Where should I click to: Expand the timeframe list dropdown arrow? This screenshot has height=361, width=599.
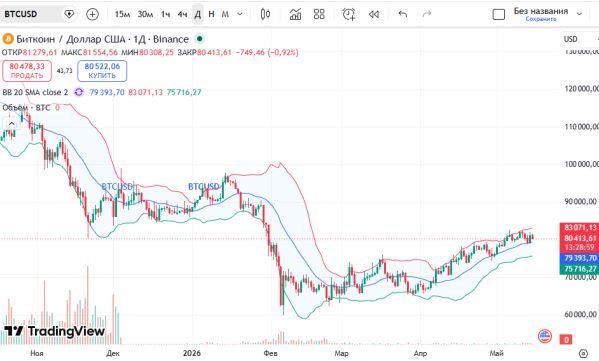click(240, 14)
